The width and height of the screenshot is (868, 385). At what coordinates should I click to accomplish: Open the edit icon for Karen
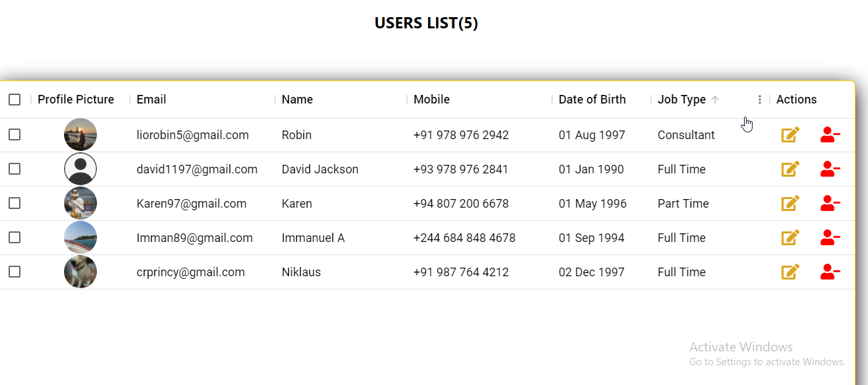790,203
